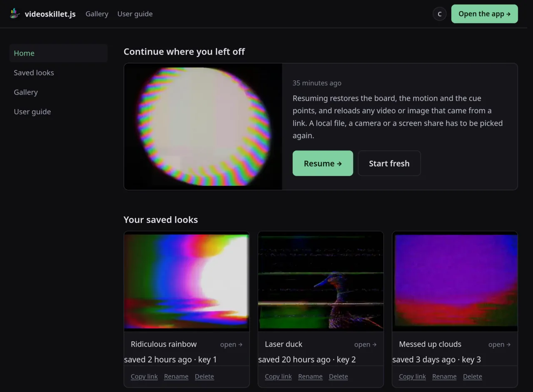Click the Ridiculous rainbow preview thumbnail
Screen dimensions: 533x392
tap(187, 282)
